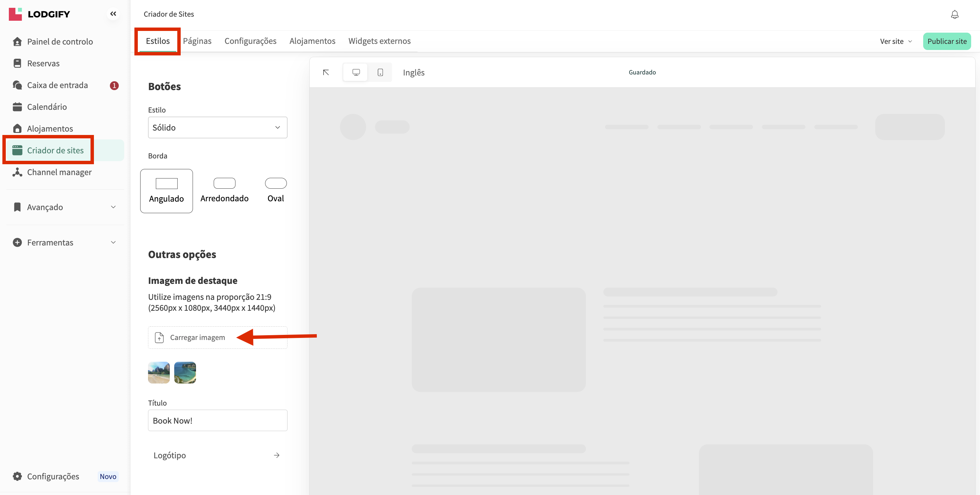
Task: Open the Estilo Sólido dropdown
Action: tap(217, 127)
